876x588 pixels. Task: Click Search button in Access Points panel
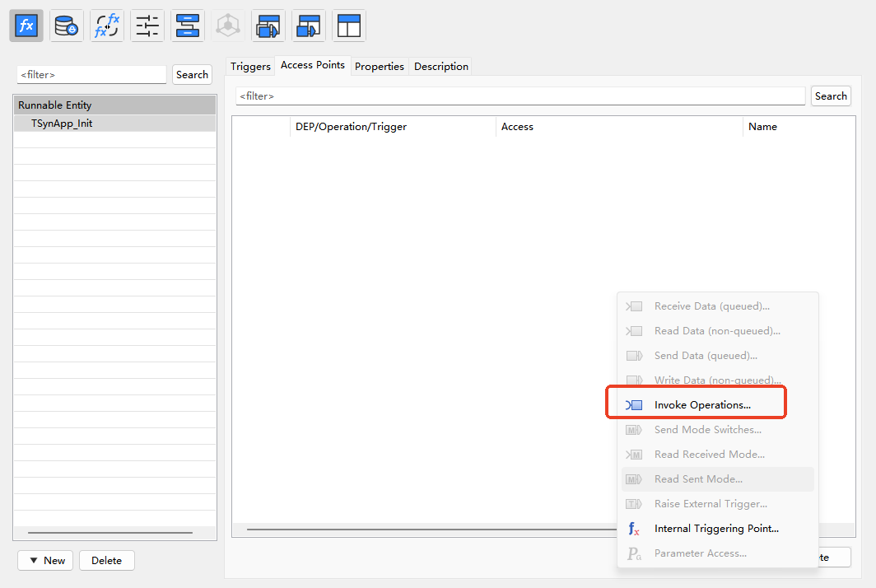830,96
